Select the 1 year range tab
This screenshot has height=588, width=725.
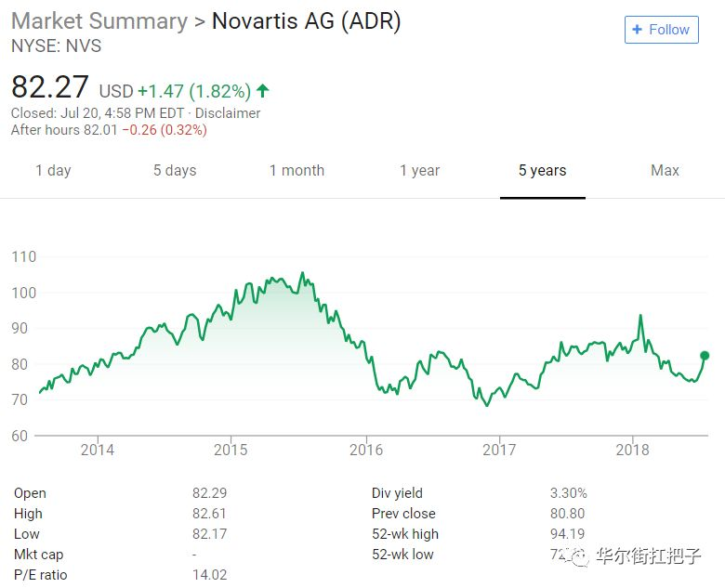point(420,171)
